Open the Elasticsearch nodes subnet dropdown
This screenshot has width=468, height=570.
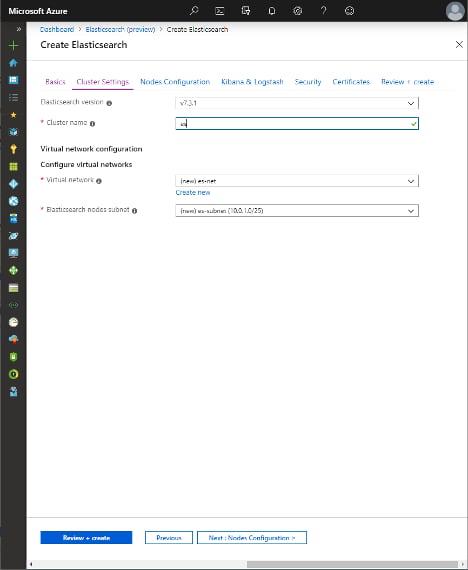coord(297,211)
